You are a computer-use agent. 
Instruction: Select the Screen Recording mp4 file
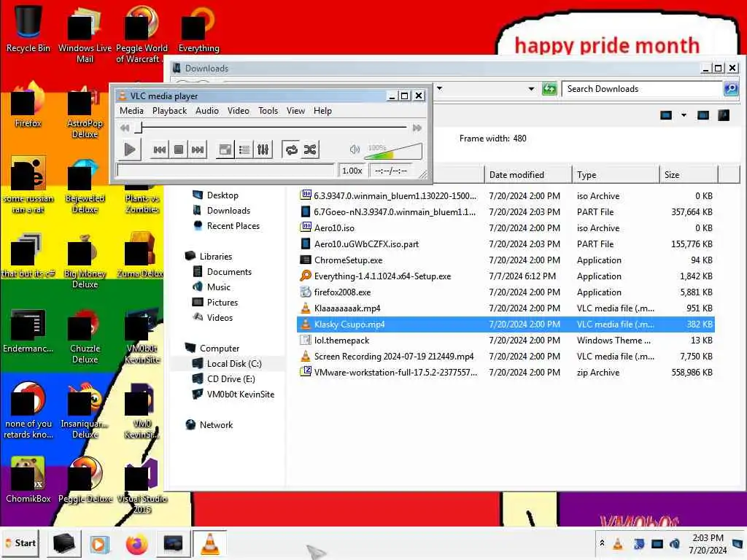click(x=506, y=356)
